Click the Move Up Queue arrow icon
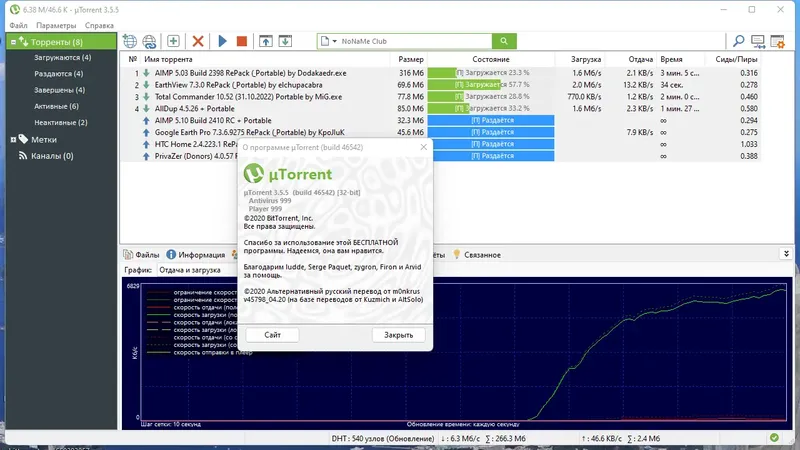The image size is (800, 450). tap(266, 41)
